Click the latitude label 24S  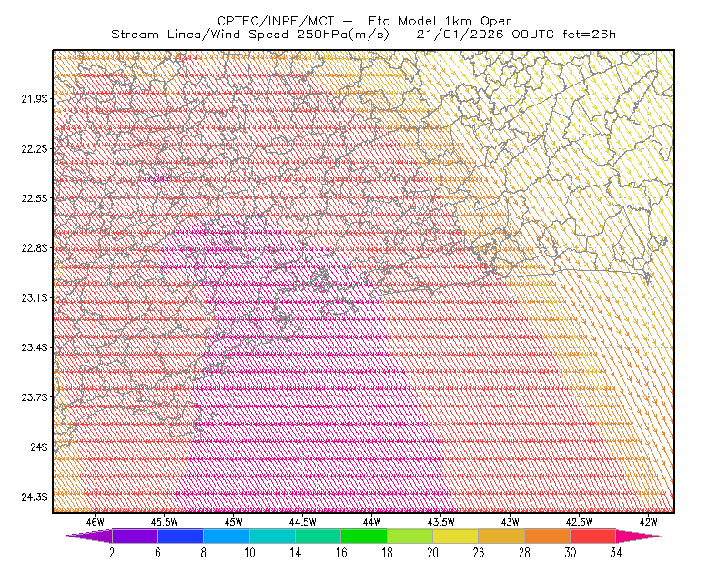[x=39, y=447]
